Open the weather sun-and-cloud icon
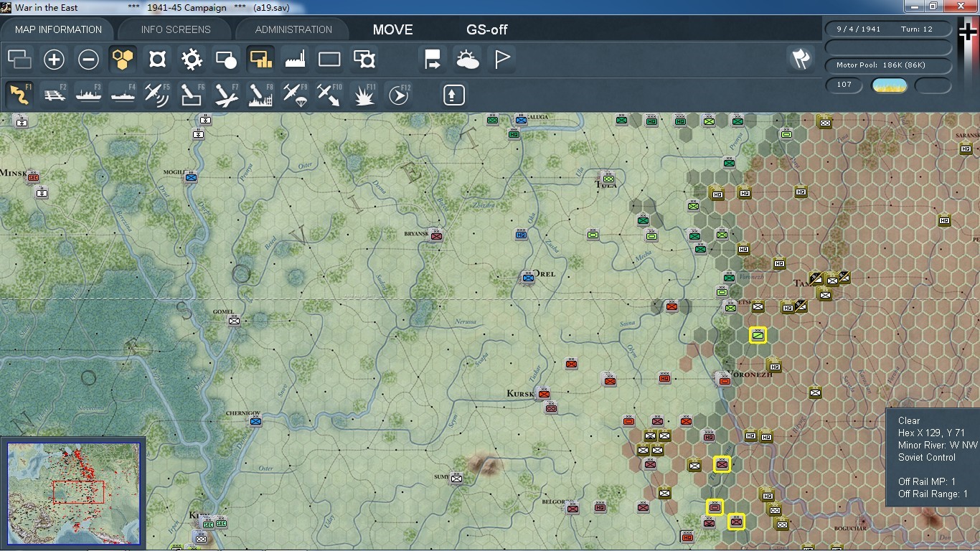 [468, 60]
